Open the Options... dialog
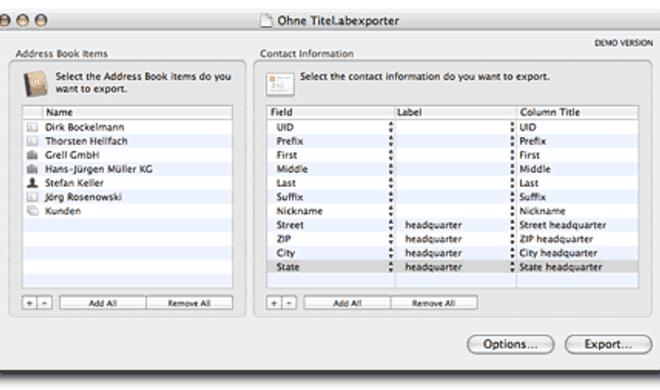The height and width of the screenshot is (390, 660). [x=510, y=344]
